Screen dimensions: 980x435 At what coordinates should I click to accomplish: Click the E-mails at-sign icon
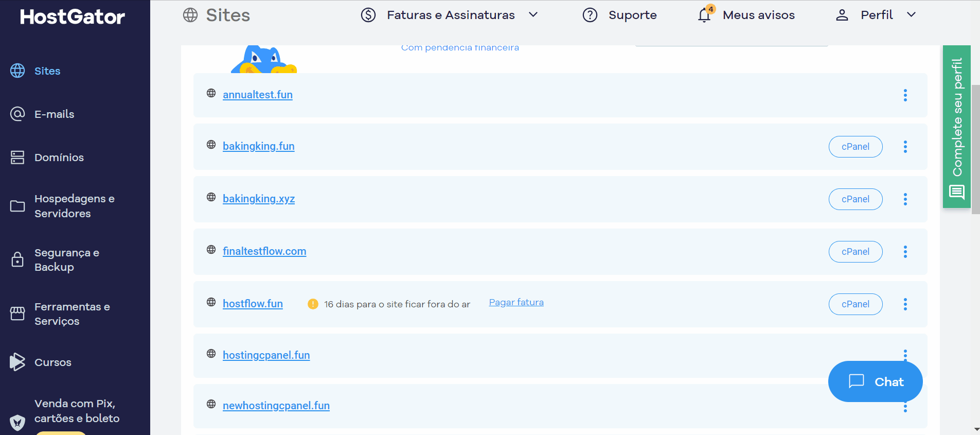pyautogui.click(x=17, y=114)
